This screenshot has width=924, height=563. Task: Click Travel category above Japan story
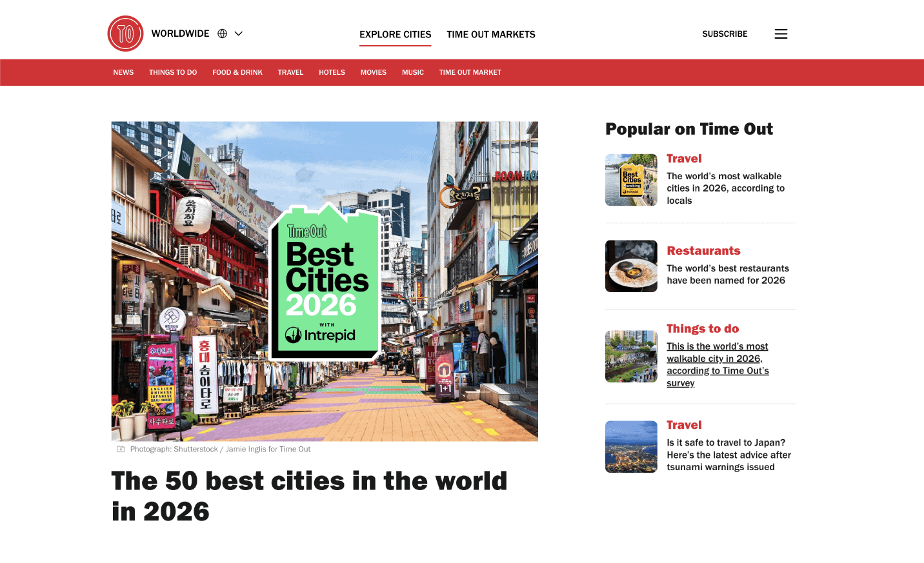(x=684, y=425)
